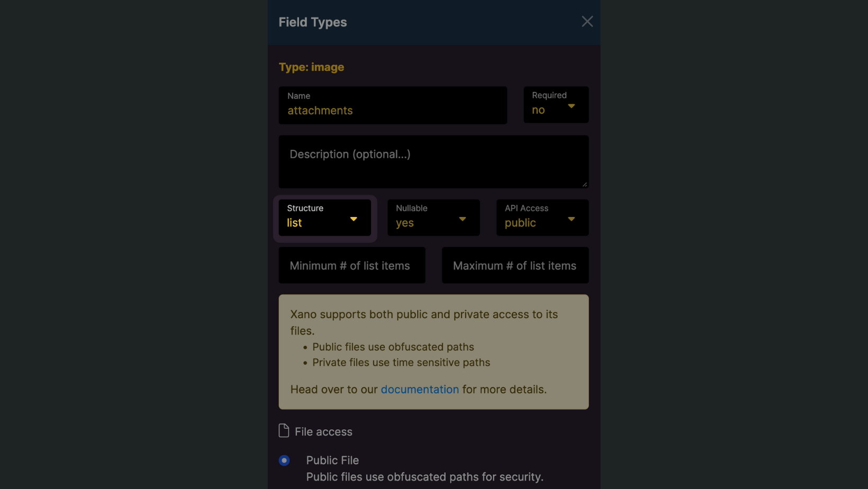Expand the API Access dropdown arrow

tap(571, 219)
